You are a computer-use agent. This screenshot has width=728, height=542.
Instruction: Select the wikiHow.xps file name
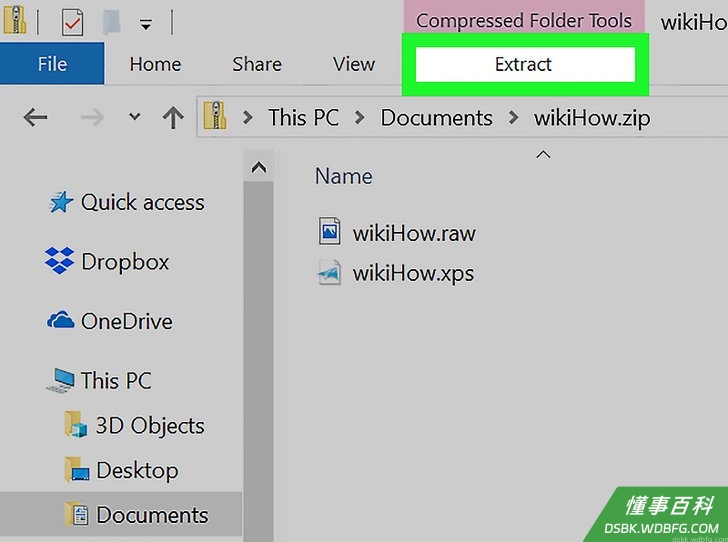click(413, 274)
